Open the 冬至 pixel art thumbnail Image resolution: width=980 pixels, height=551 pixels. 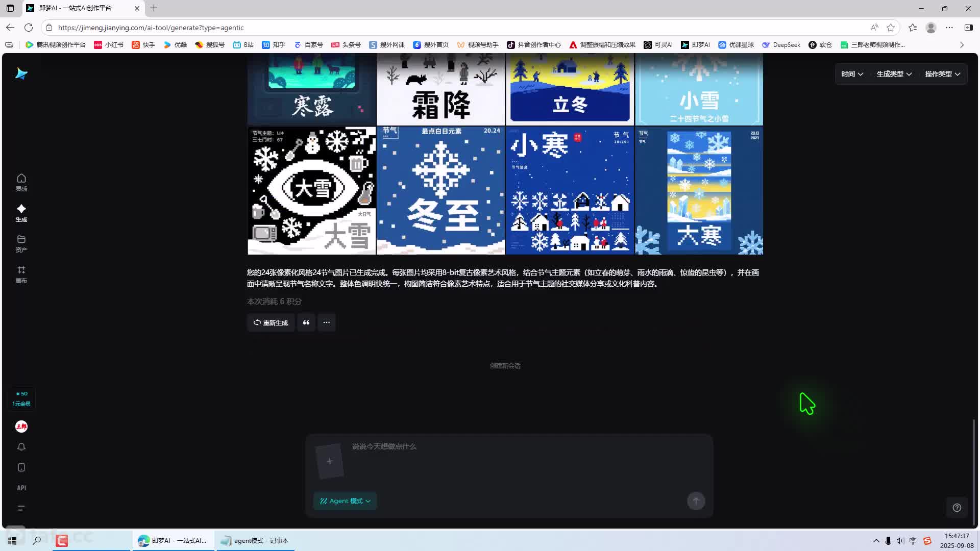[440, 190]
